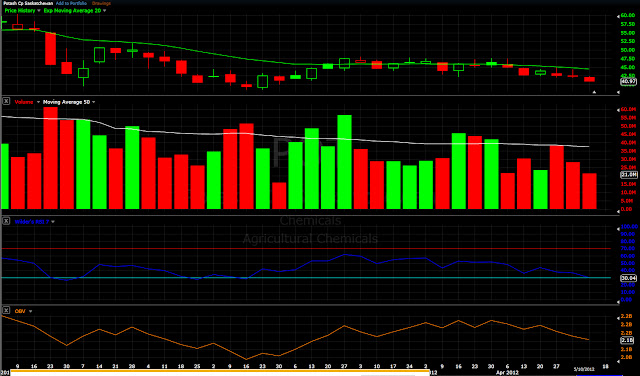Open the Price History dropdown arrow

coord(39,11)
